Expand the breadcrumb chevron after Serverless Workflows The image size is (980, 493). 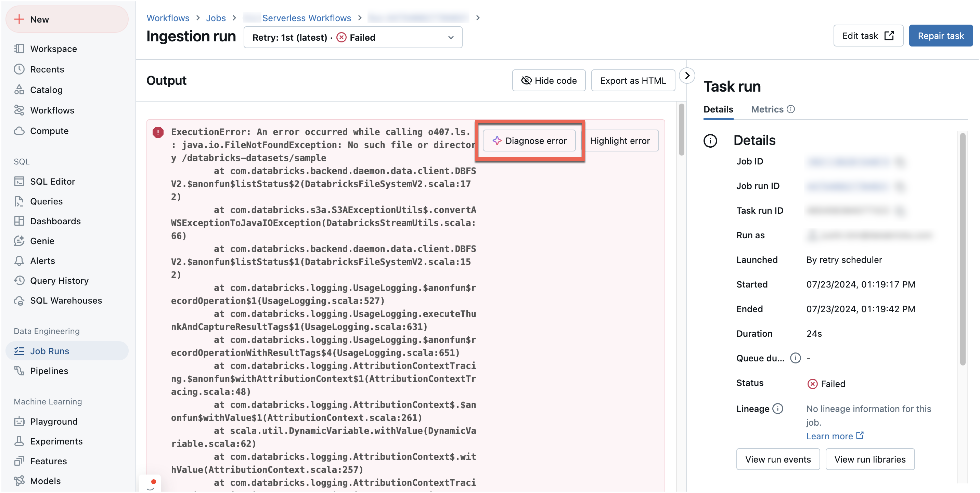pos(360,17)
